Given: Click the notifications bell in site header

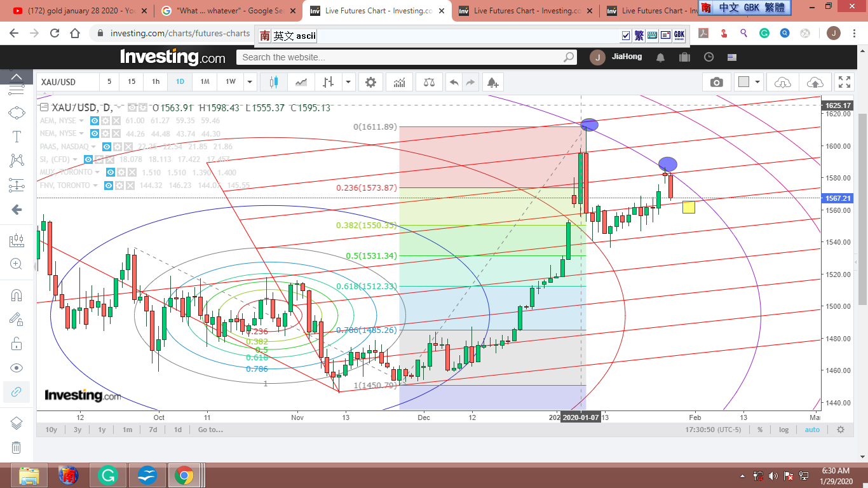Looking at the screenshot, I should [661, 57].
